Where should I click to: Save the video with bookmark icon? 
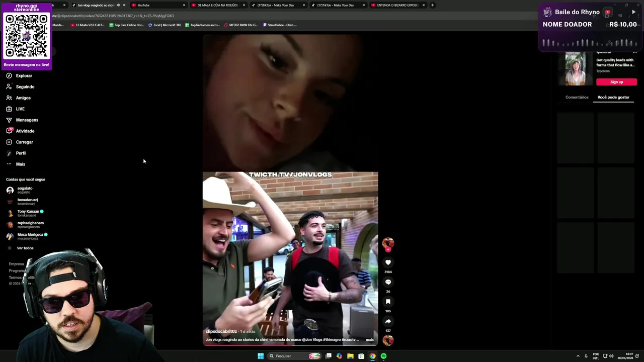click(x=388, y=302)
